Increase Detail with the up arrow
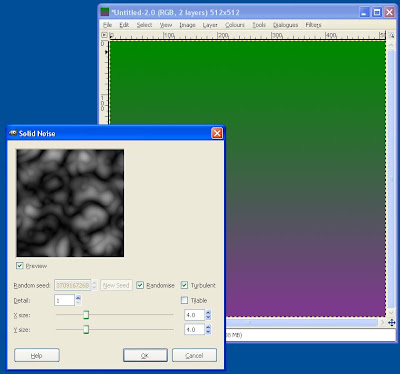 (x=78, y=298)
